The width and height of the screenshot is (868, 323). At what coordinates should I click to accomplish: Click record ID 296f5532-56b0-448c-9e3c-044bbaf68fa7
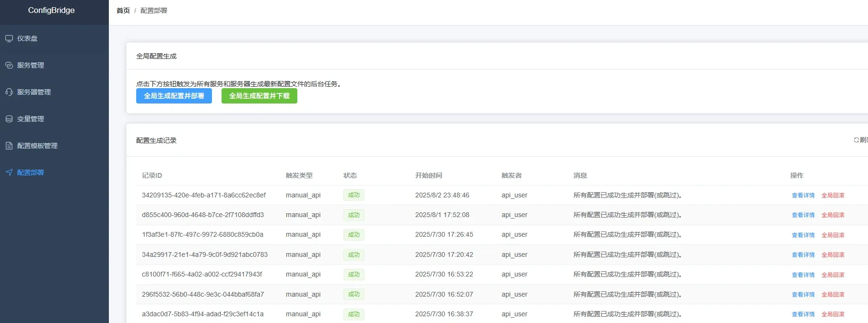pos(203,294)
